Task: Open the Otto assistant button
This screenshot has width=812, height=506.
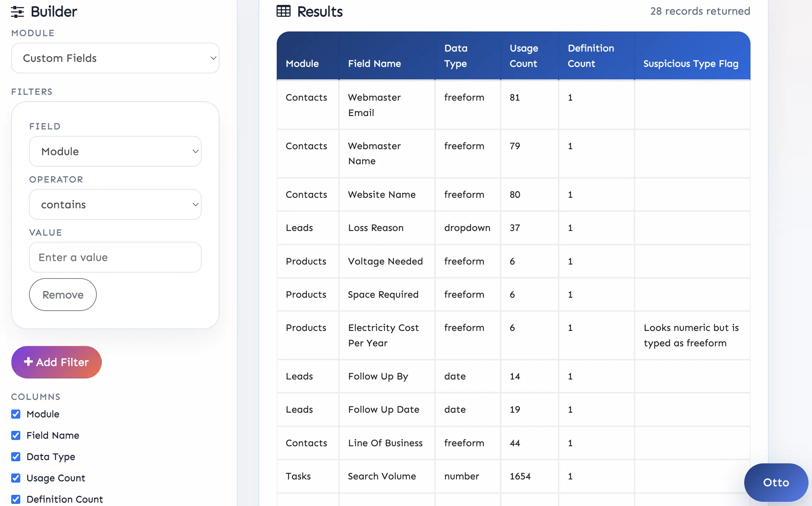Action: coord(776,482)
